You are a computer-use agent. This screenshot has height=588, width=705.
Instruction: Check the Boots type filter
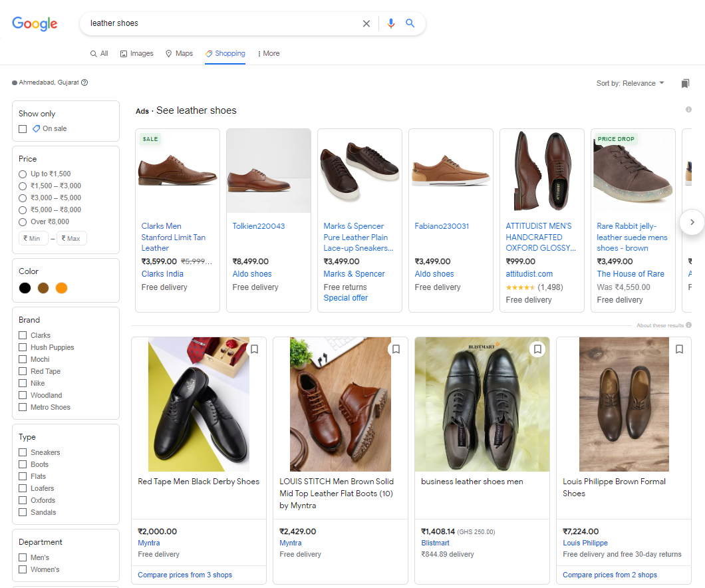[23, 464]
